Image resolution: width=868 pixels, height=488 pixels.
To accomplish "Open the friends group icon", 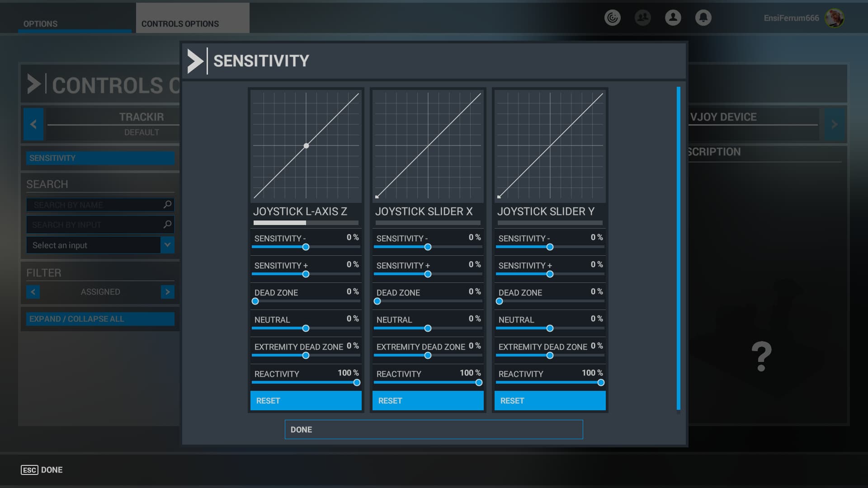I will [x=642, y=18].
